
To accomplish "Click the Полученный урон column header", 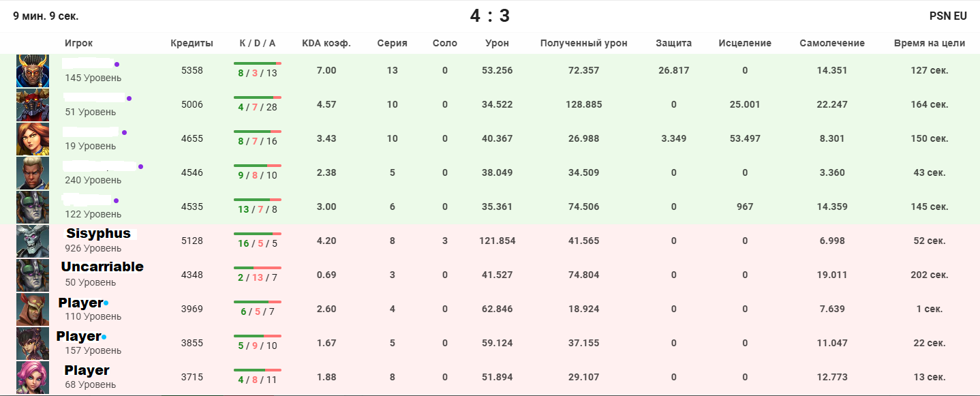I will 583,43.
